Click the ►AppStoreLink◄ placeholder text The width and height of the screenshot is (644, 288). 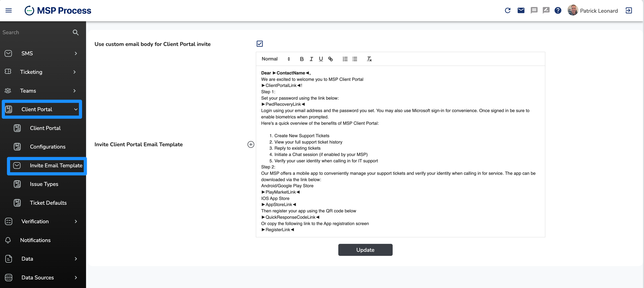279,204
